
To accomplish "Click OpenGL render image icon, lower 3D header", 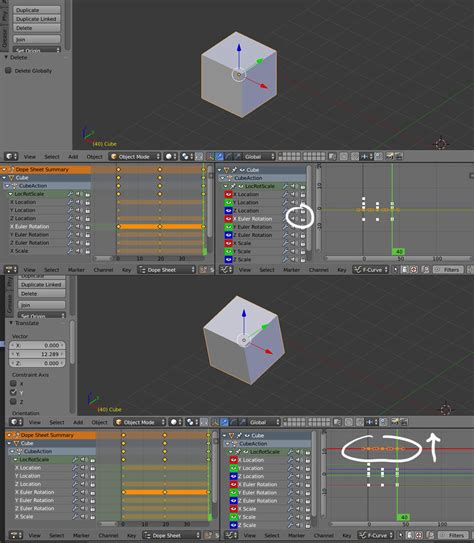I will click(395, 422).
